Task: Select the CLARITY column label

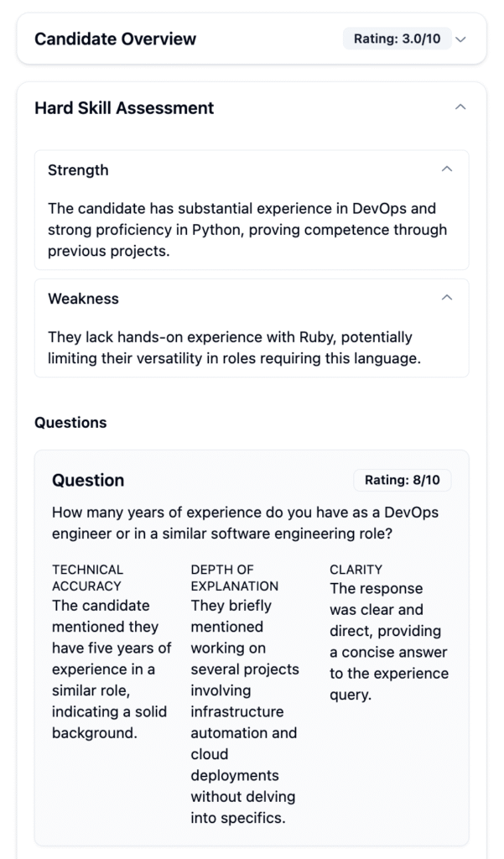Action: point(356,570)
